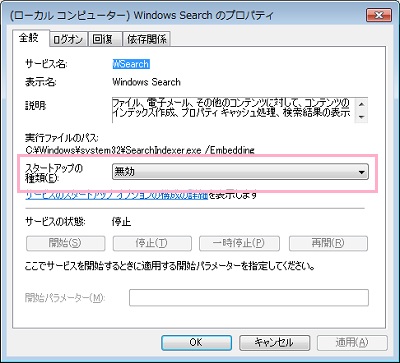Expand the スタートアップの種類 dropdown

point(240,172)
